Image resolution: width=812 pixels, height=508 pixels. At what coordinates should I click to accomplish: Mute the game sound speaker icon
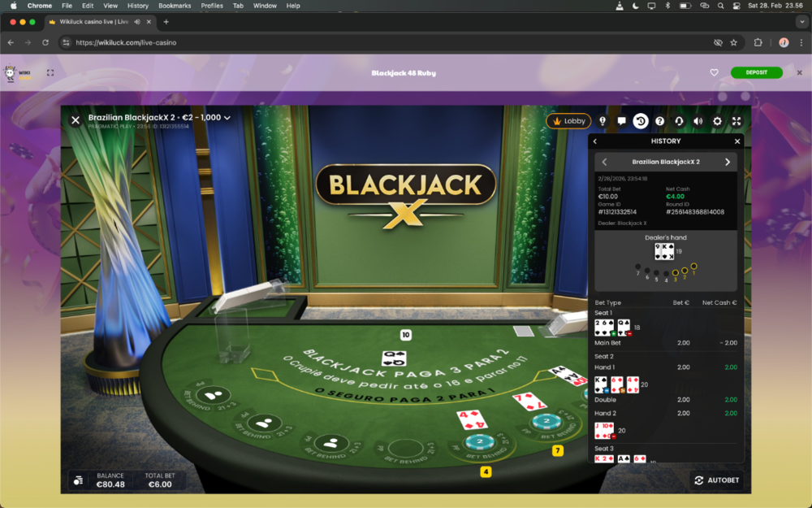(698, 121)
